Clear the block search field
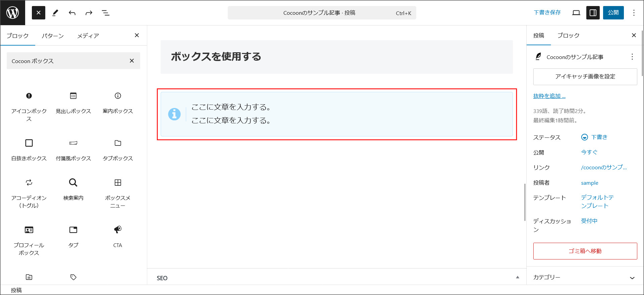 [132, 61]
